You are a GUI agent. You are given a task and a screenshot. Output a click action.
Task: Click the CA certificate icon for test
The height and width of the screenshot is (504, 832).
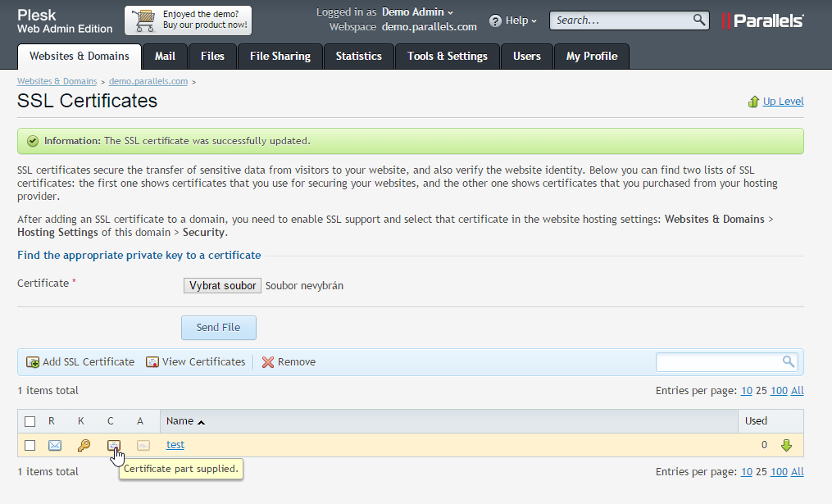(143, 445)
